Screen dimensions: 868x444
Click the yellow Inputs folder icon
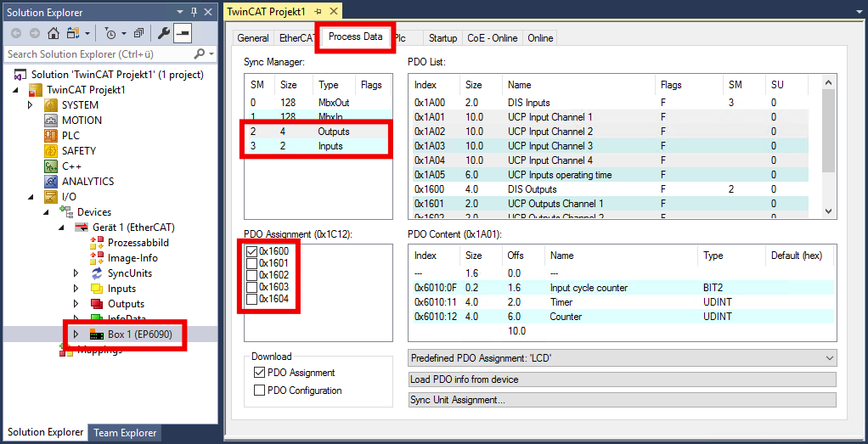pos(97,289)
